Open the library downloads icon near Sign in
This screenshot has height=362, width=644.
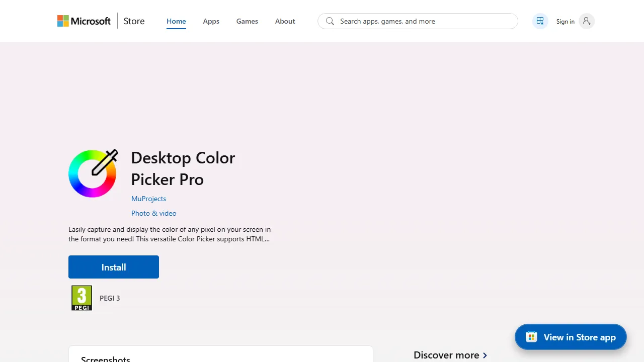[x=540, y=21]
